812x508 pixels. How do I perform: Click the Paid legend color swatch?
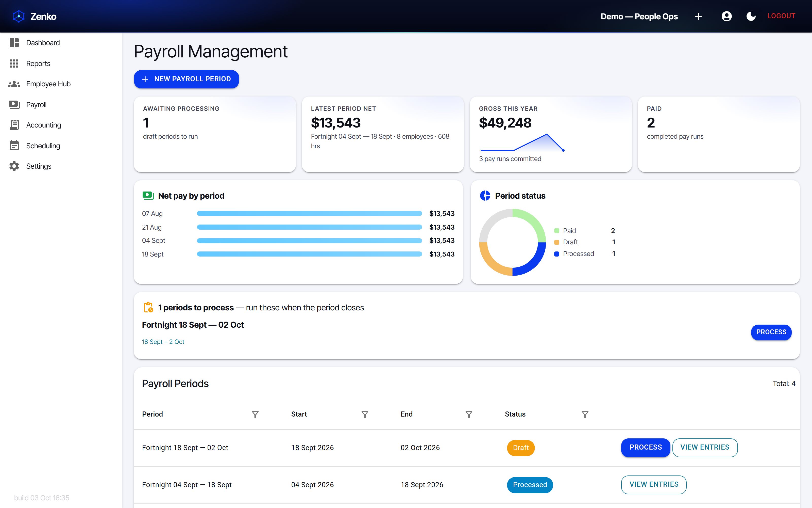tap(557, 231)
